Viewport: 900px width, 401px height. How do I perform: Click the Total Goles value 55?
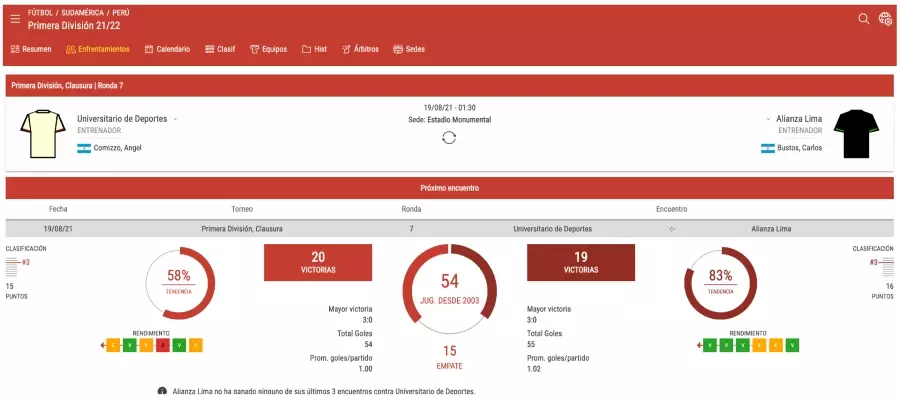[x=532, y=344]
